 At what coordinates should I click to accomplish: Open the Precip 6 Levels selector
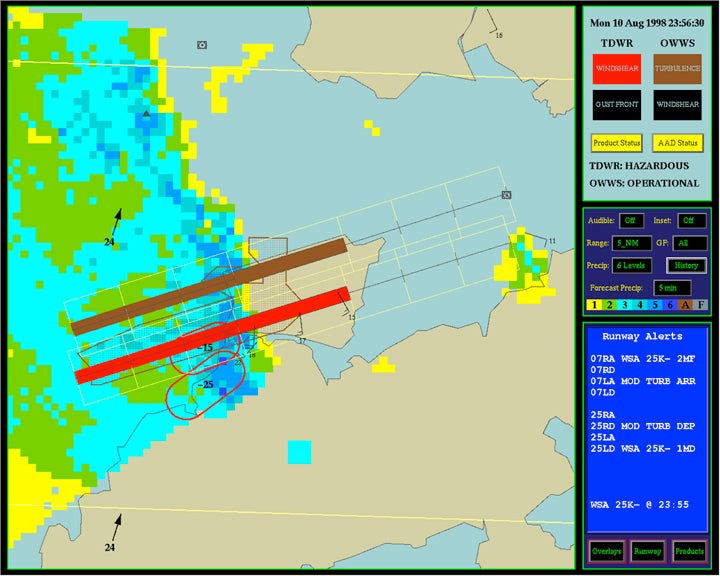[x=634, y=265]
